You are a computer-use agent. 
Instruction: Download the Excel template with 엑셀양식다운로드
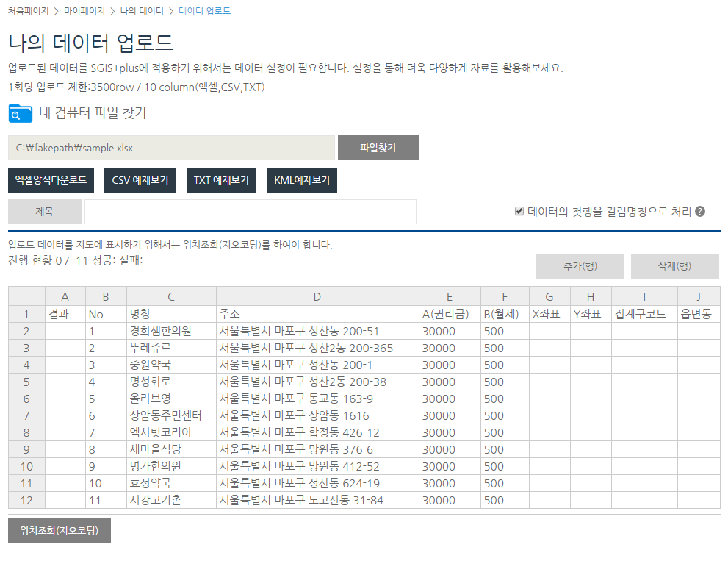coord(51,179)
